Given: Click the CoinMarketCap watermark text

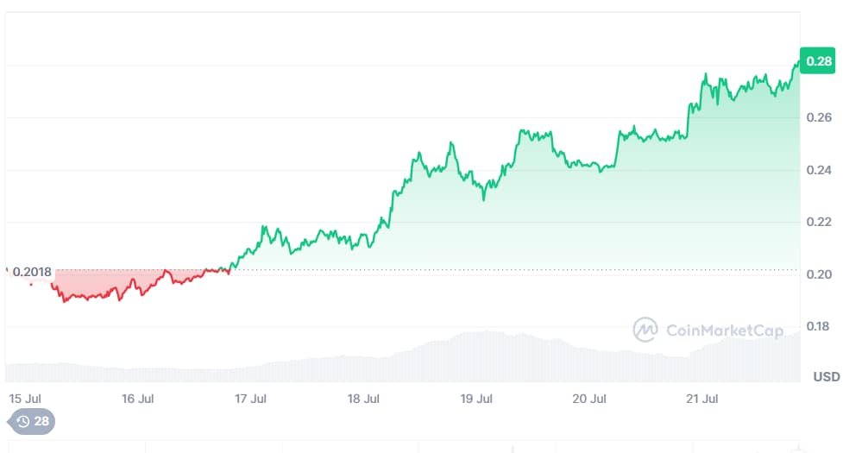Looking at the screenshot, I should tap(725, 330).
